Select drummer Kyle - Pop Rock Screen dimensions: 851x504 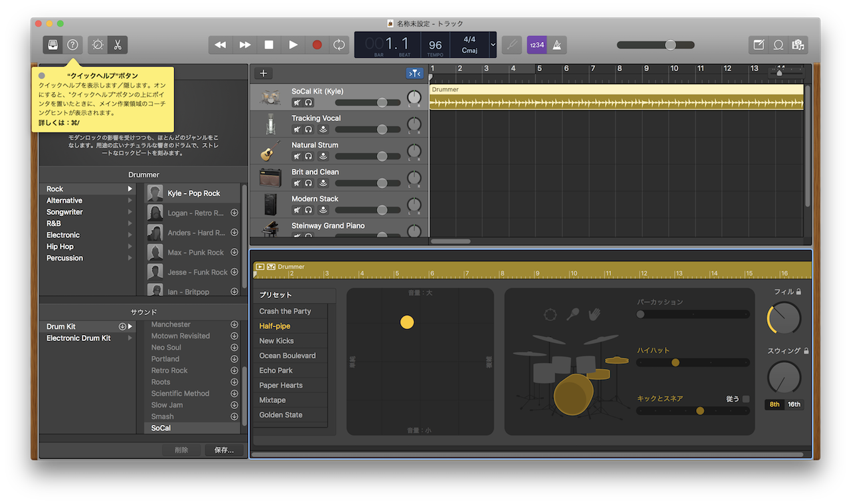[193, 193]
